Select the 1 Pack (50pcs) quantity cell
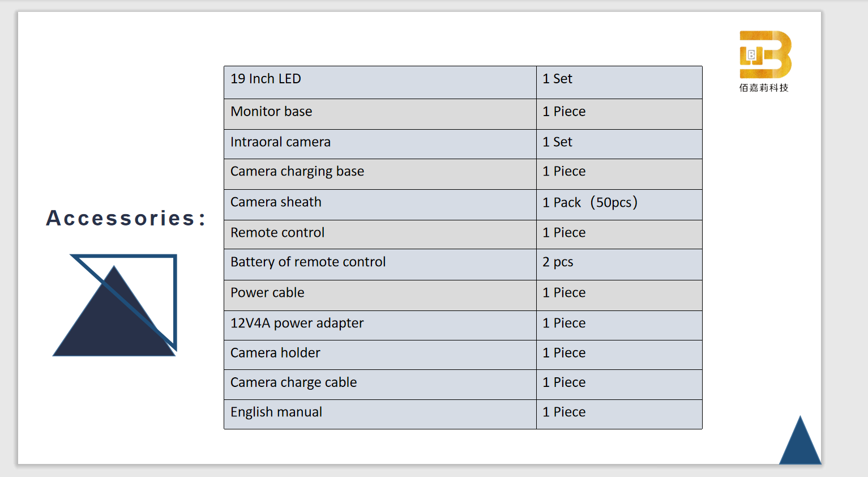868x477 pixels. [x=619, y=205]
